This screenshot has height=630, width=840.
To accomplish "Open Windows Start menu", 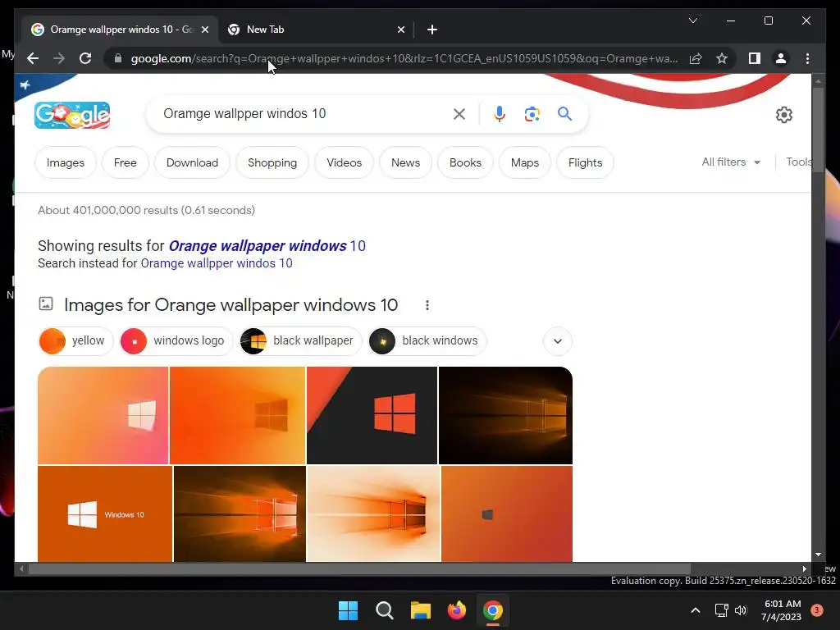I will point(348,610).
